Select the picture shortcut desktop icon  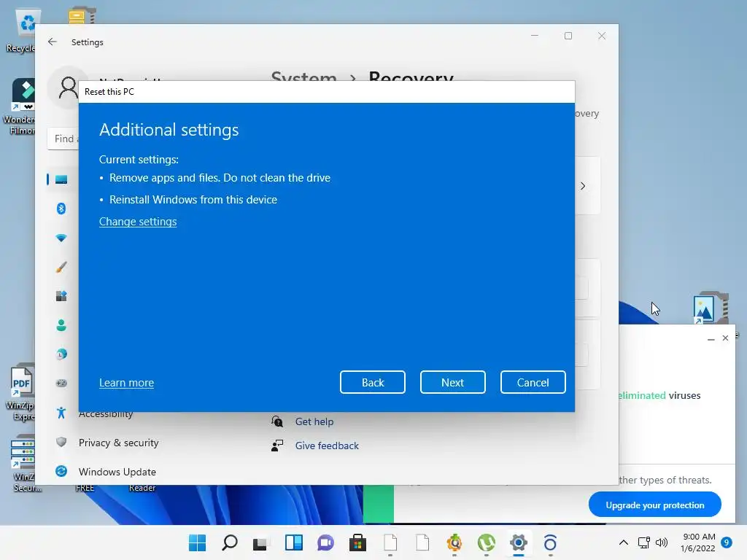point(711,308)
